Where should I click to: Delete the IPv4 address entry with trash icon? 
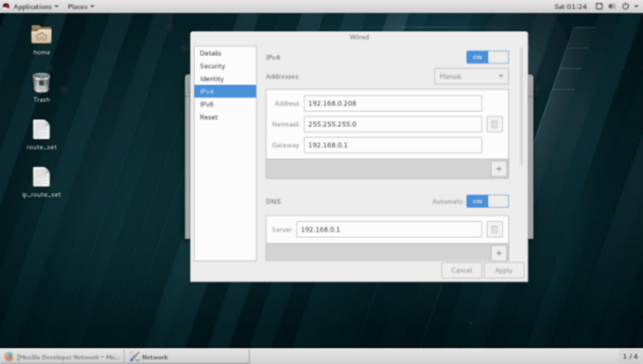tap(494, 124)
